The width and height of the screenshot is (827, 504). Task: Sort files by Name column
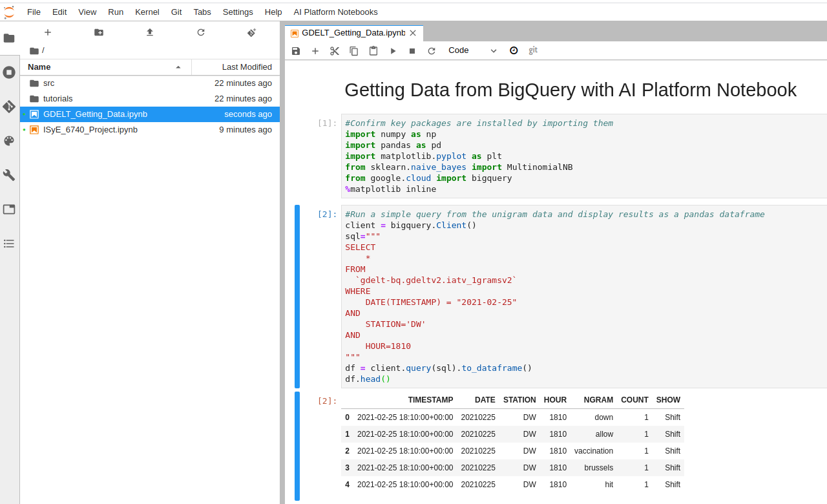tap(105, 67)
